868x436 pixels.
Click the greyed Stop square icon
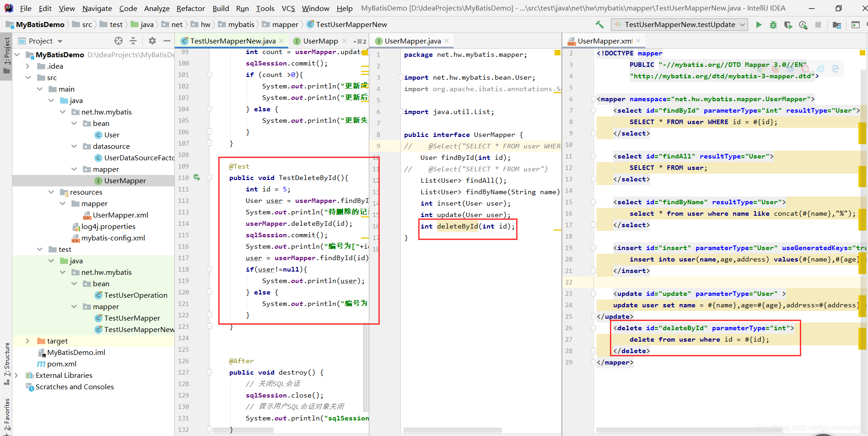818,25
